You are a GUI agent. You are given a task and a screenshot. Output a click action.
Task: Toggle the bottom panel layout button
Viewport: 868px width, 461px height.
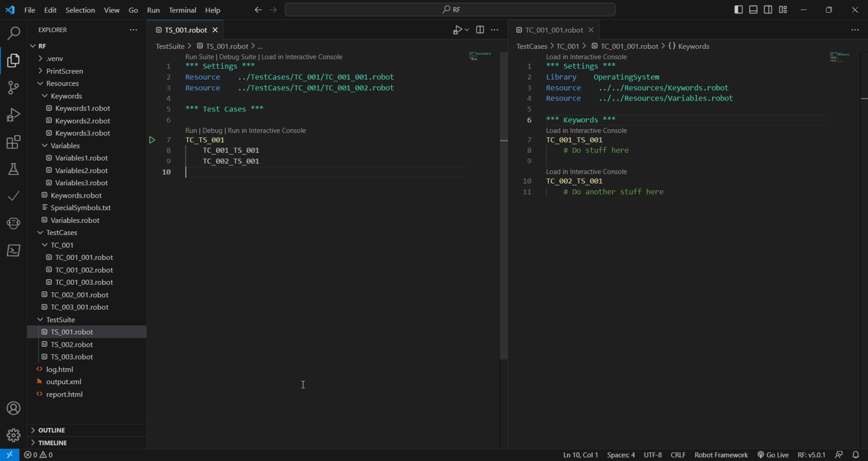coord(753,10)
